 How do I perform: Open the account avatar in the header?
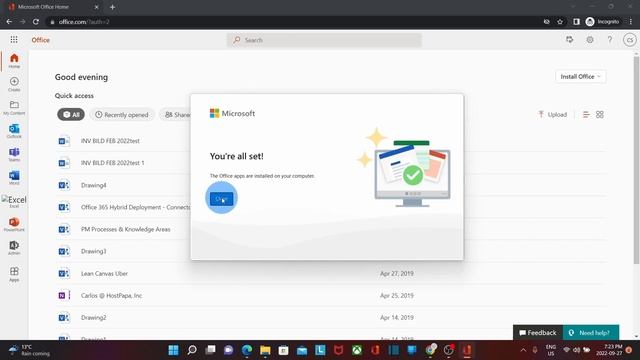coord(630,40)
